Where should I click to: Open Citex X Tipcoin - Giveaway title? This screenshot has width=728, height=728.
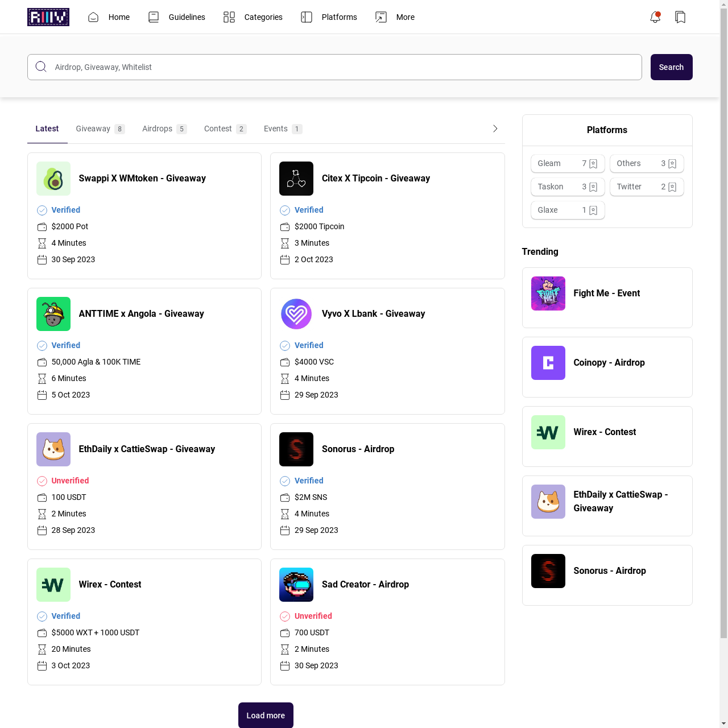pos(376,179)
